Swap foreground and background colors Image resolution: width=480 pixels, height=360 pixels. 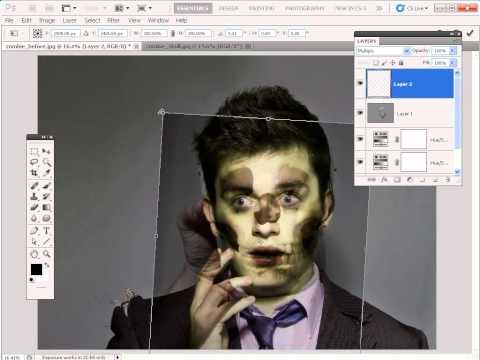(47, 265)
